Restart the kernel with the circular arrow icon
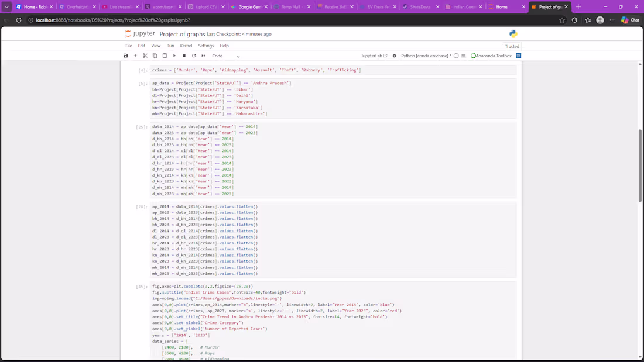The image size is (644, 362). 194,56
